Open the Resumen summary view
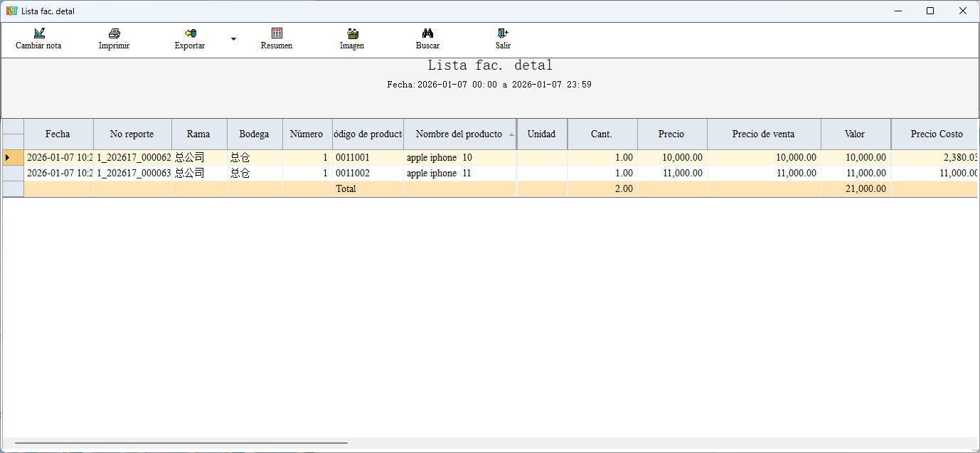Screen dimensions: 980x453 pyautogui.click(x=277, y=33)
